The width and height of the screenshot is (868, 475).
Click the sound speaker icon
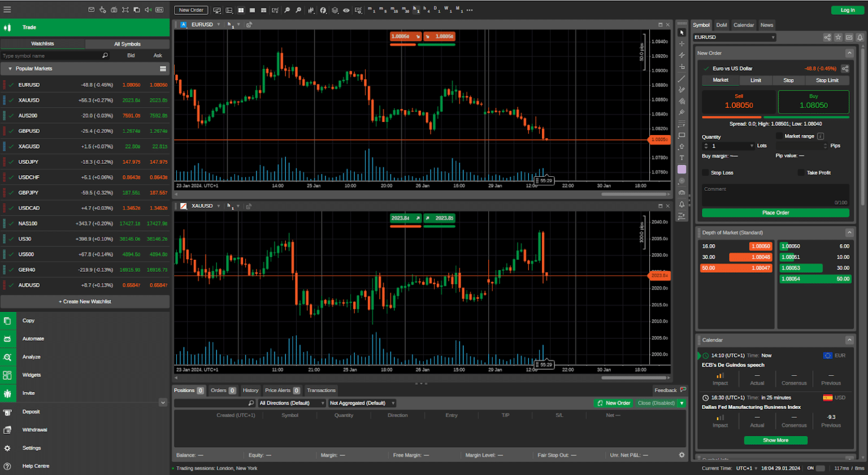click(x=148, y=10)
